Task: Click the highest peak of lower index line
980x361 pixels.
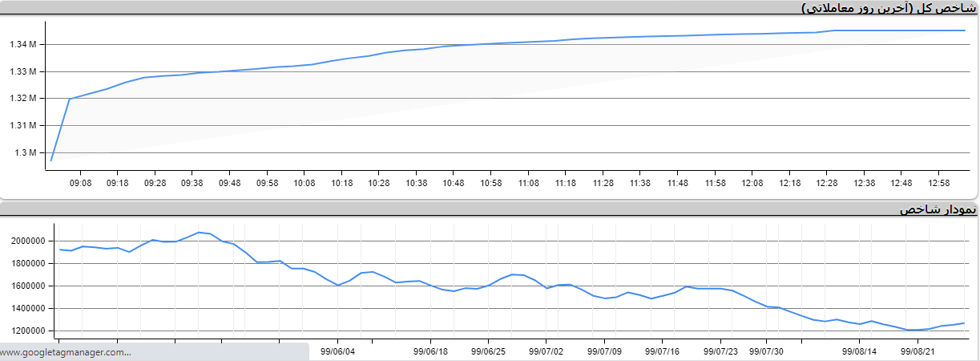Action: pos(199,233)
